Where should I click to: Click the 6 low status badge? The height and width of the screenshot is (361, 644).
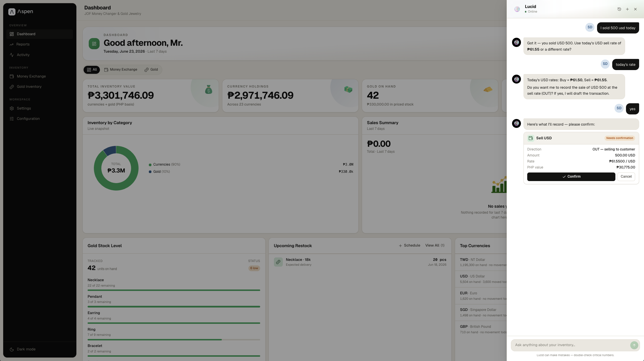click(254, 268)
